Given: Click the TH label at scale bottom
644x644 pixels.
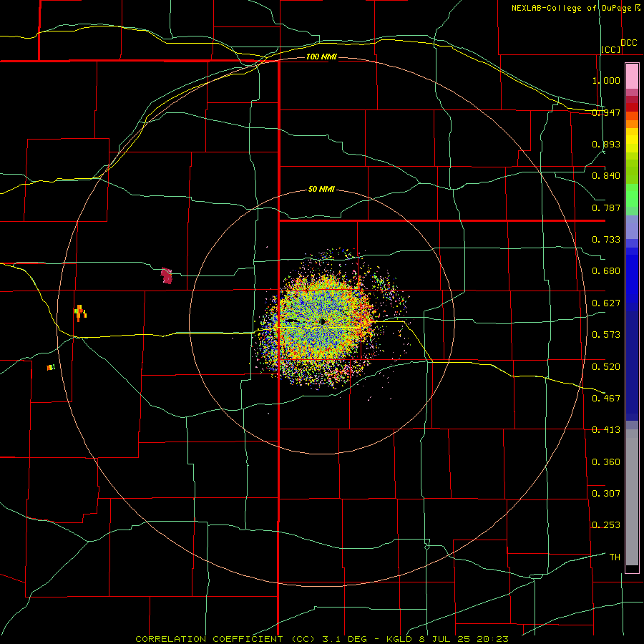Looking at the screenshot, I should click(x=615, y=557).
